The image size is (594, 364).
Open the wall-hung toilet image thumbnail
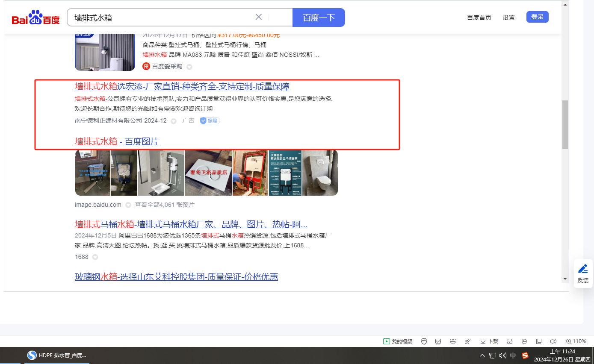coord(320,173)
